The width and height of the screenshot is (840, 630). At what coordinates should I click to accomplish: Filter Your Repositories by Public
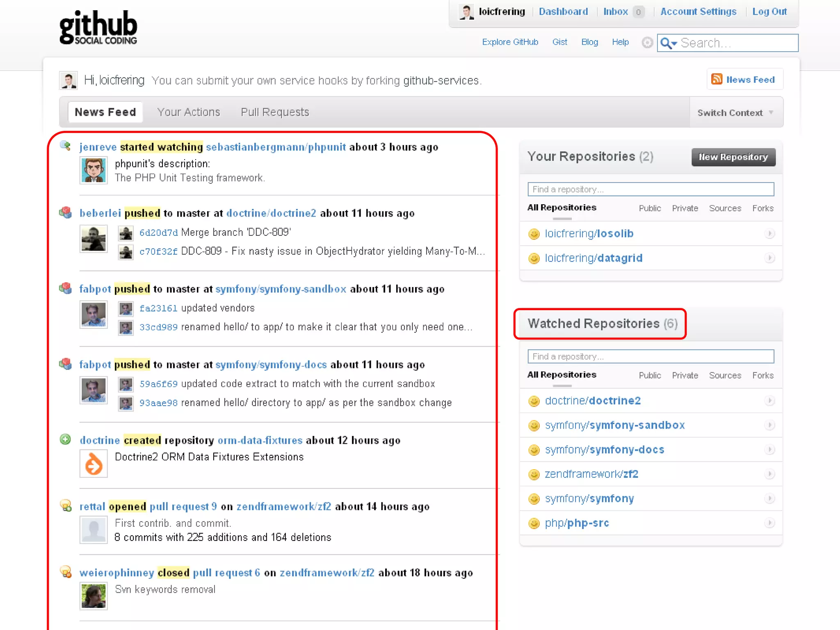point(650,208)
